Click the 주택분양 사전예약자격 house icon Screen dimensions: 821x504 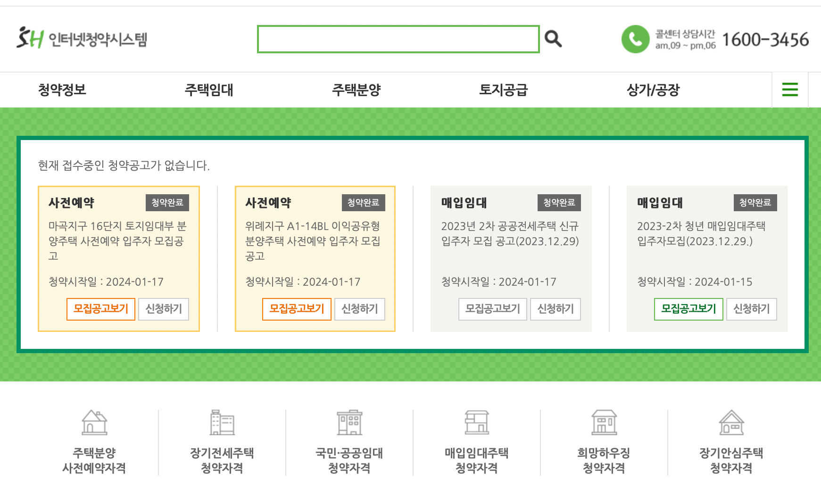95,423
